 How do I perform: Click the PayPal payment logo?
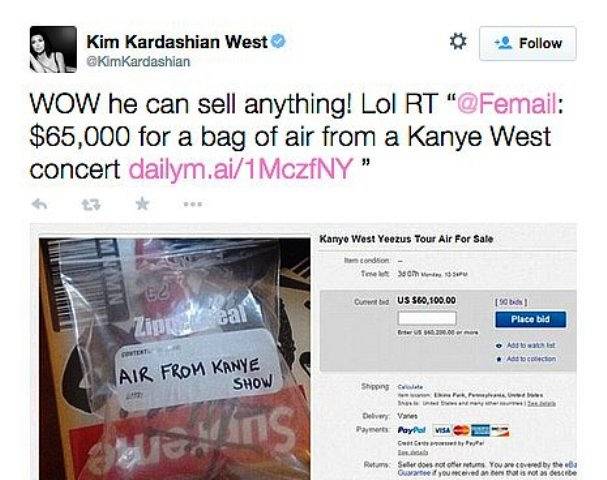point(414,430)
